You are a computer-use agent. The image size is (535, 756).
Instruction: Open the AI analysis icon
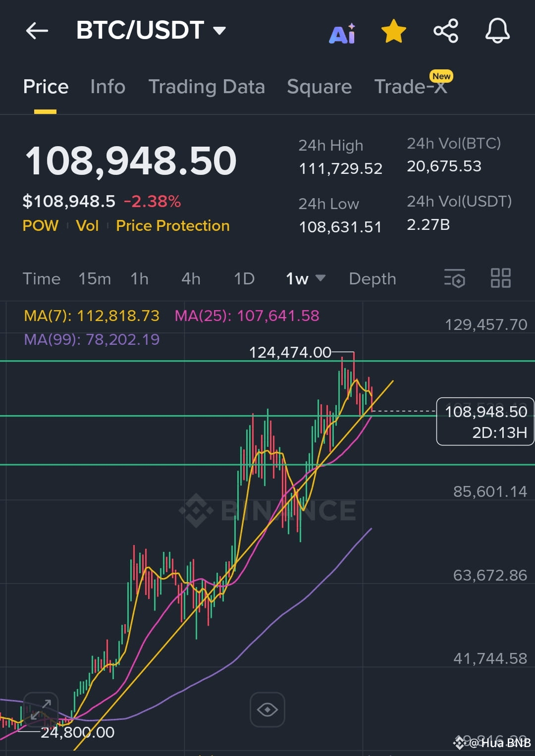point(342,33)
